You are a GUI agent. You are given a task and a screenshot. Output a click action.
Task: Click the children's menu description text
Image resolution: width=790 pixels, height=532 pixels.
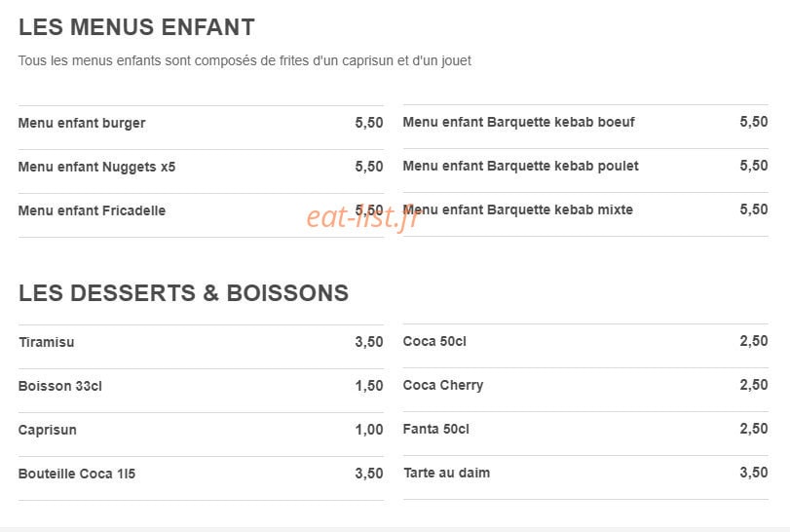tap(245, 61)
